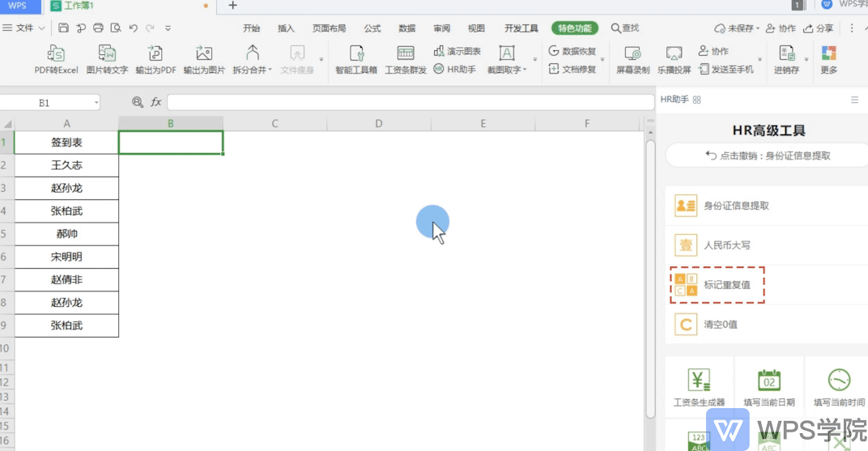This screenshot has width=868, height=451.
Task: Click the formula bar input field
Action: [411, 102]
